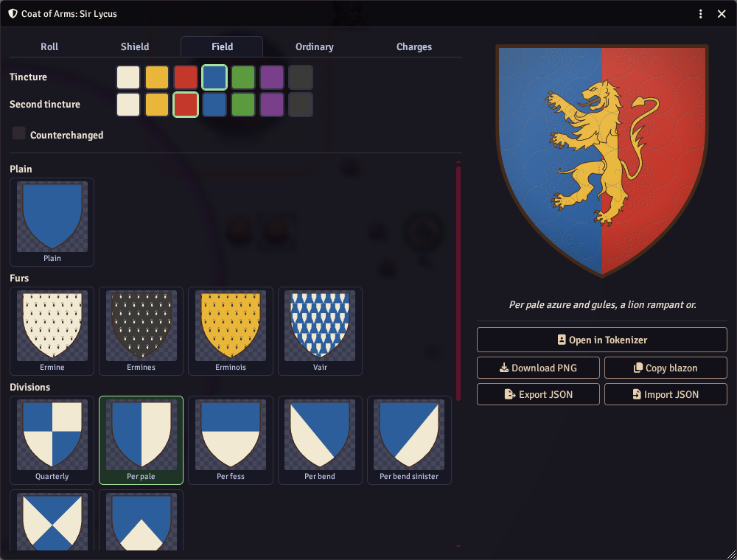The height and width of the screenshot is (560, 737).
Task: Open the three-dot window options menu
Action: click(x=700, y=13)
